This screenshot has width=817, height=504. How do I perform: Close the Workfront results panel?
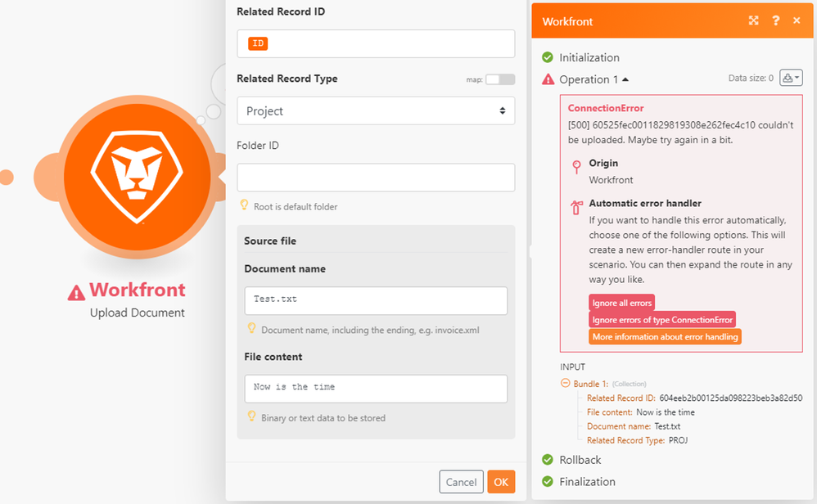click(797, 21)
